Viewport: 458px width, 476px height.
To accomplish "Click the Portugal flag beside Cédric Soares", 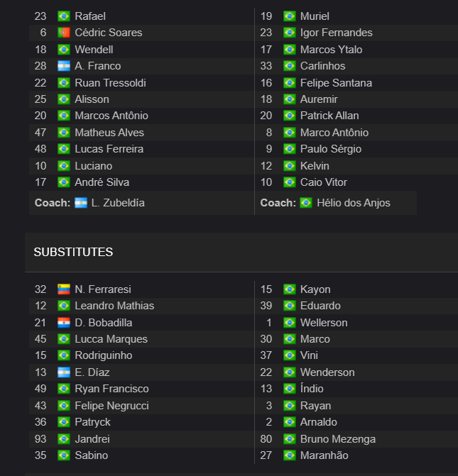I will point(64,33).
